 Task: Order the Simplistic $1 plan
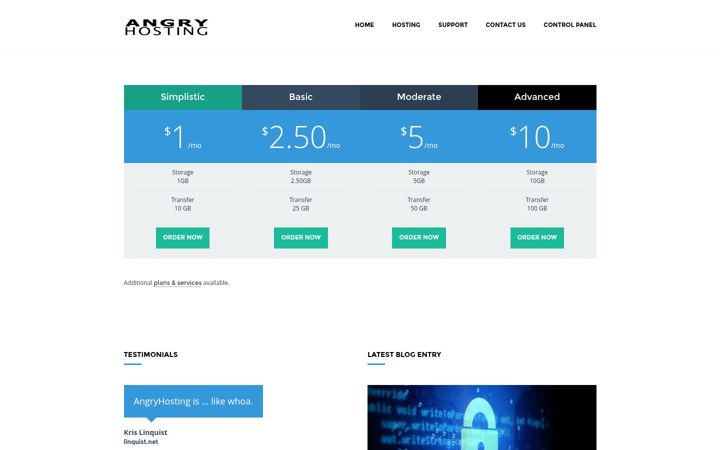coord(183,238)
